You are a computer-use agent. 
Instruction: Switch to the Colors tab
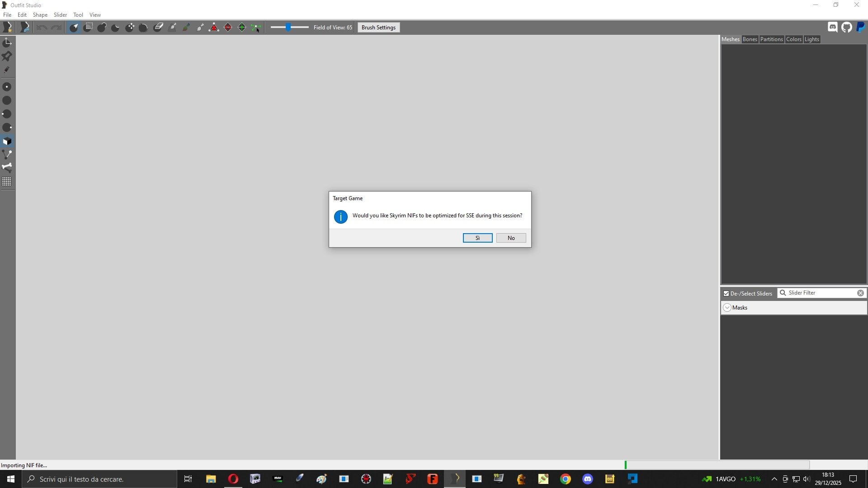pyautogui.click(x=794, y=39)
